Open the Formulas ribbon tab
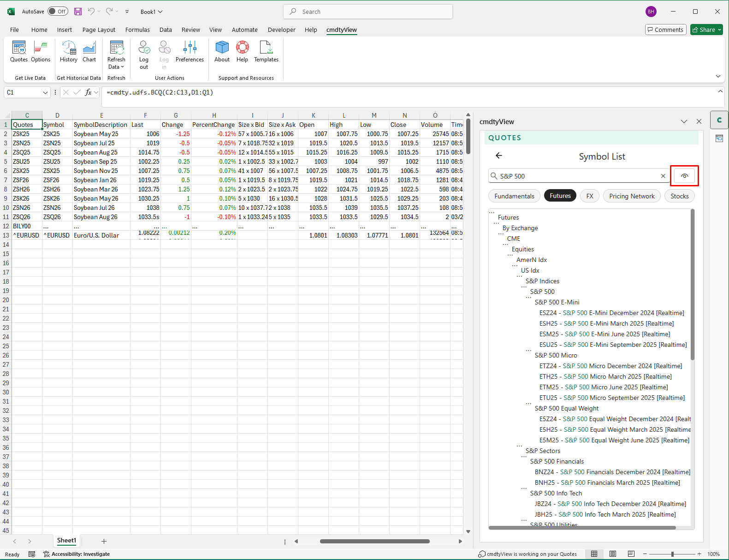Image resolution: width=729 pixels, height=560 pixels. click(137, 30)
